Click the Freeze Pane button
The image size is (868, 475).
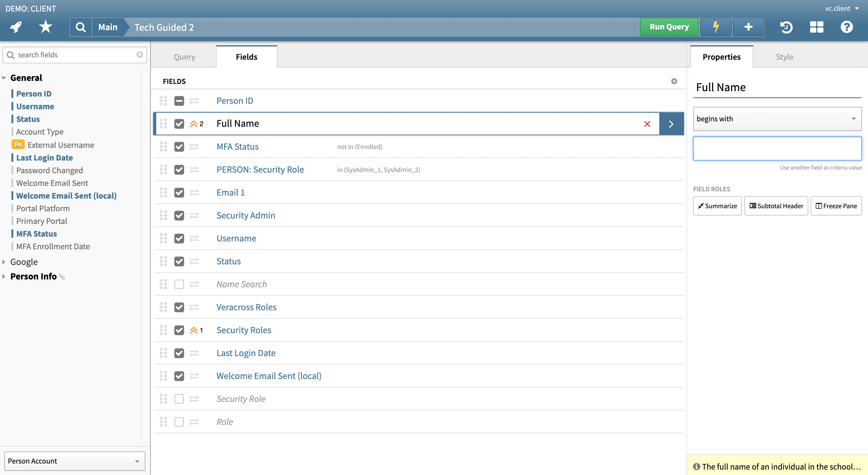pyautogui.click(x=836, y=206)
